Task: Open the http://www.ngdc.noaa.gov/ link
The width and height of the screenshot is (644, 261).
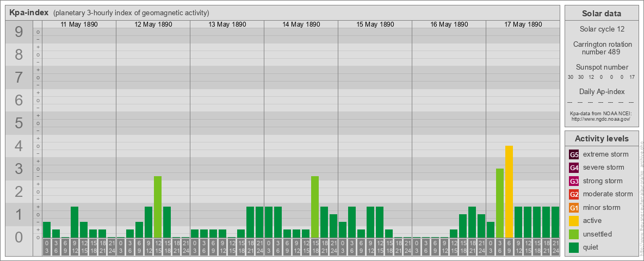Action: (x=602, y=119)
